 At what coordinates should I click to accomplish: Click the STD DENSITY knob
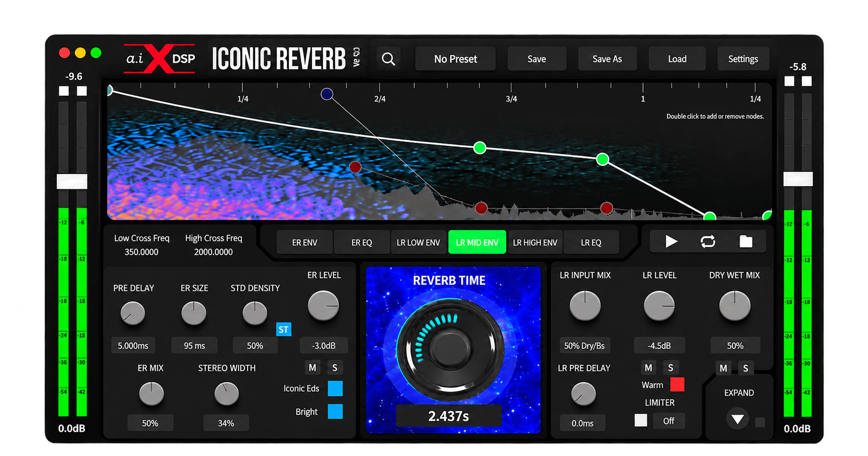pyautogui.click(x=255, y=314)
